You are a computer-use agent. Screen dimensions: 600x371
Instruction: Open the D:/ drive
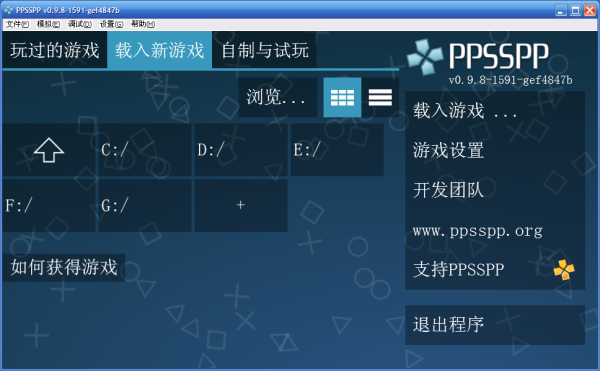click(x=241, y=150)
